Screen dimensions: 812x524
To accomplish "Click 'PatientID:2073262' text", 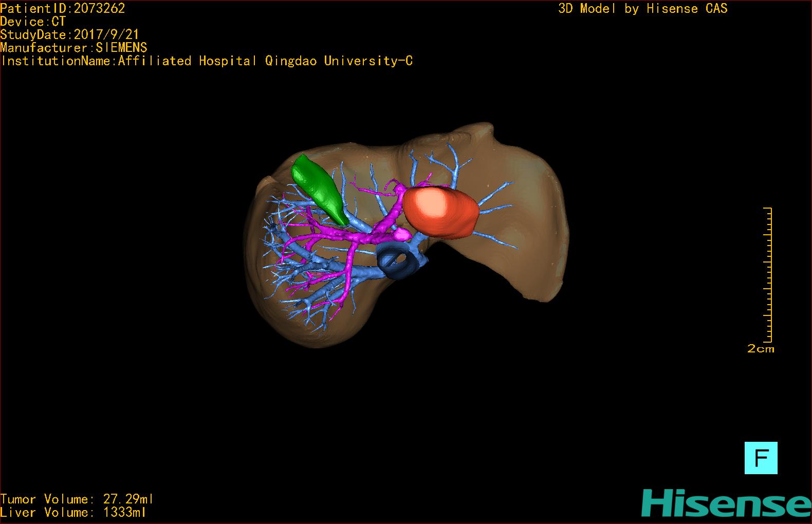I will click(63, 8).
